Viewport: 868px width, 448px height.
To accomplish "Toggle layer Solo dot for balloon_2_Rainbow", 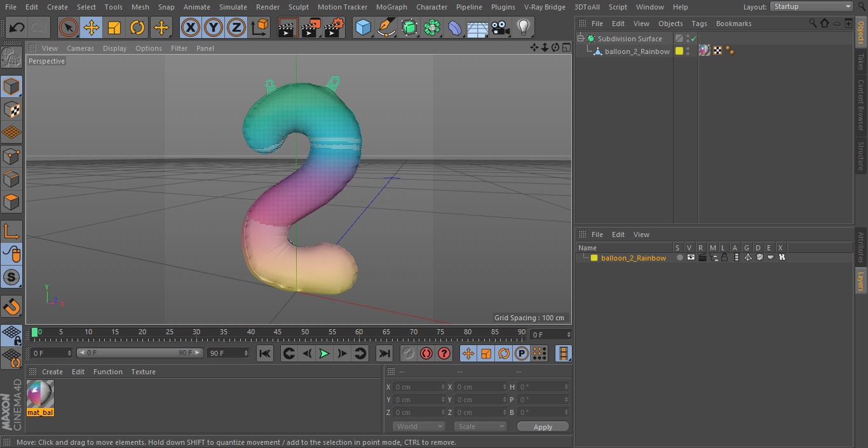I will click(679, 257).
